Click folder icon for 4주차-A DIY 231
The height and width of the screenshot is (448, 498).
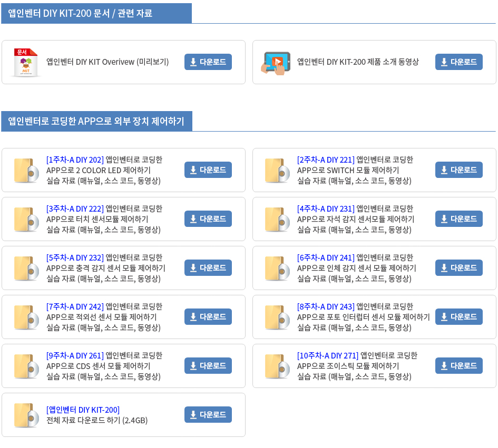277,219
